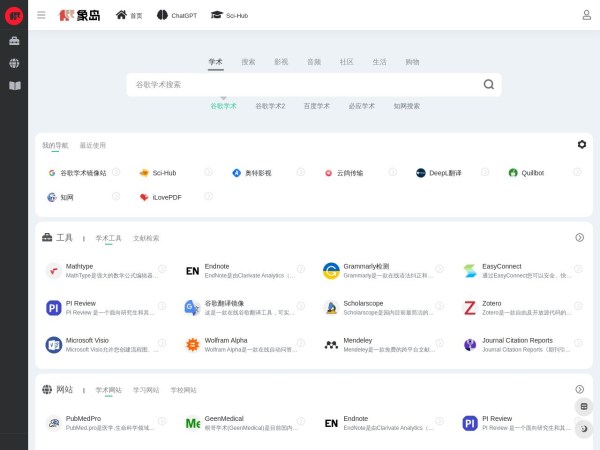Screen dimensions: 600x450
Task: Open the Mathtype tool icon
Action: [x=54, y=271]
